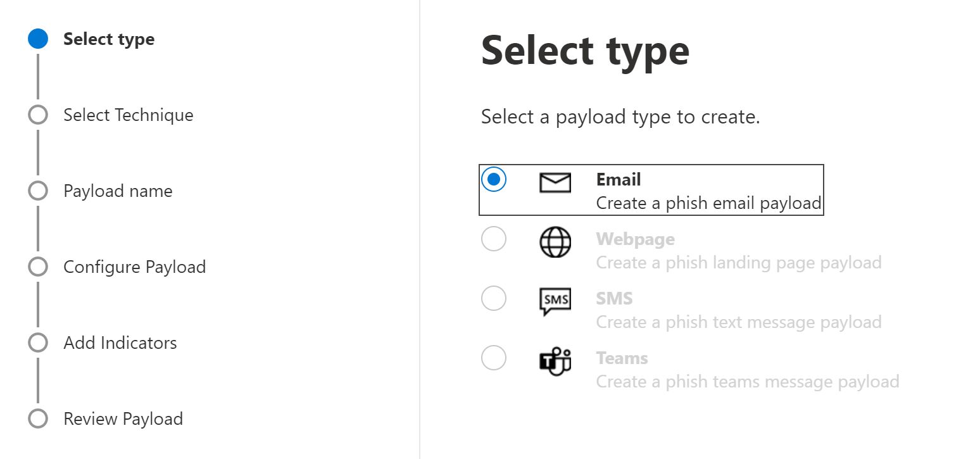Image resolution: width=980 pixels, height=459 pixels.
Task: Click the filled blue Select type step circle
Action: pyautogui.click(x=38, y=39)
